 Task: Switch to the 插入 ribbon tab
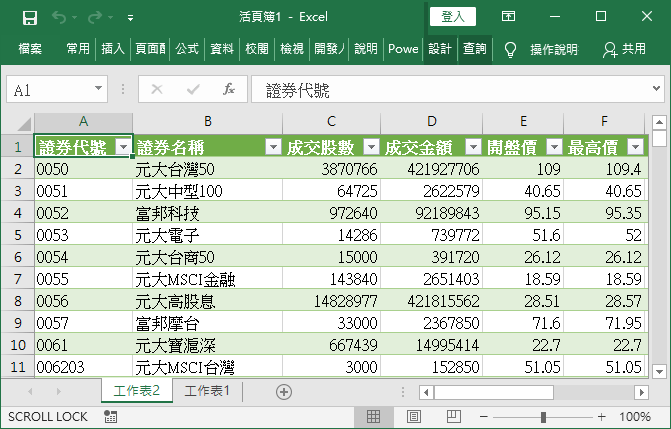pyautogui.click(x=113, y=48)
